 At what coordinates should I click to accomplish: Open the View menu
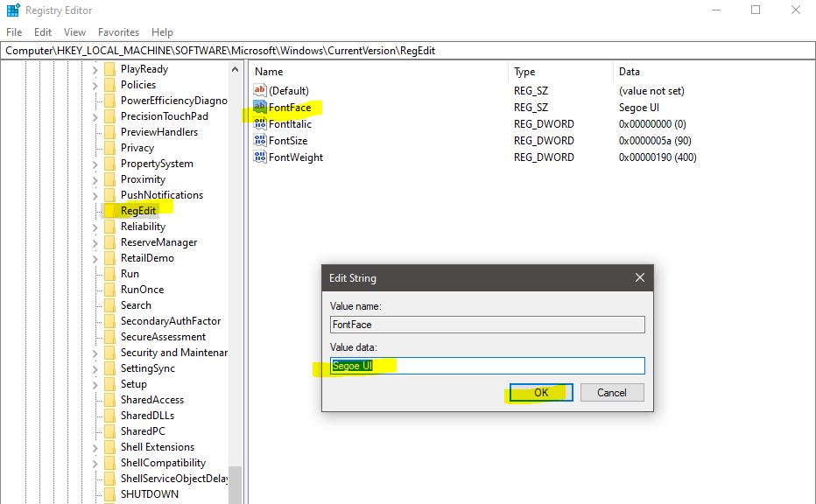(74, 31)
